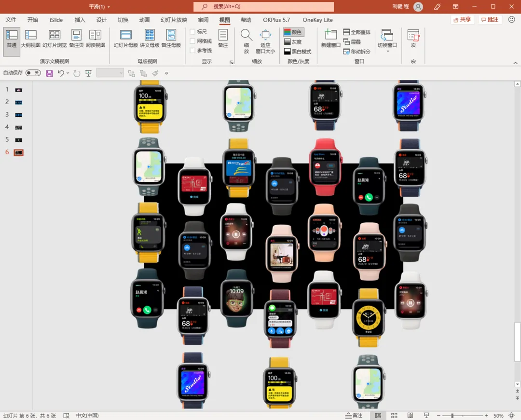Start Slide Show from status bar
Viewport: 521px width, 420px height.
pos(426,415)
